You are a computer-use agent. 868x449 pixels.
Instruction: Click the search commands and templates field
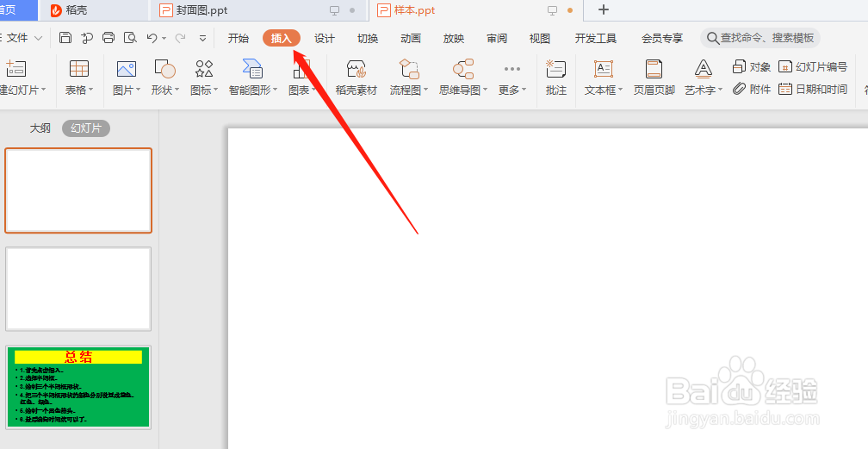[x=760, y=38]
